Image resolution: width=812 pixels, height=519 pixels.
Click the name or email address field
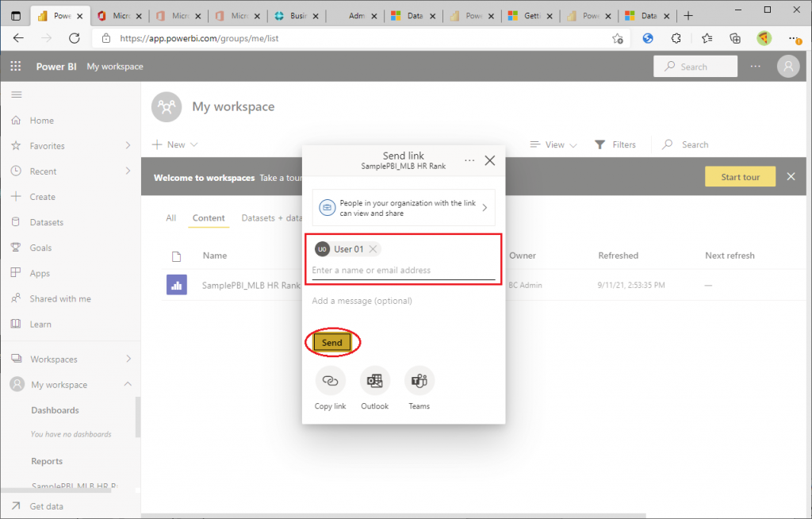pyautogui.click(x=403, y=271)
